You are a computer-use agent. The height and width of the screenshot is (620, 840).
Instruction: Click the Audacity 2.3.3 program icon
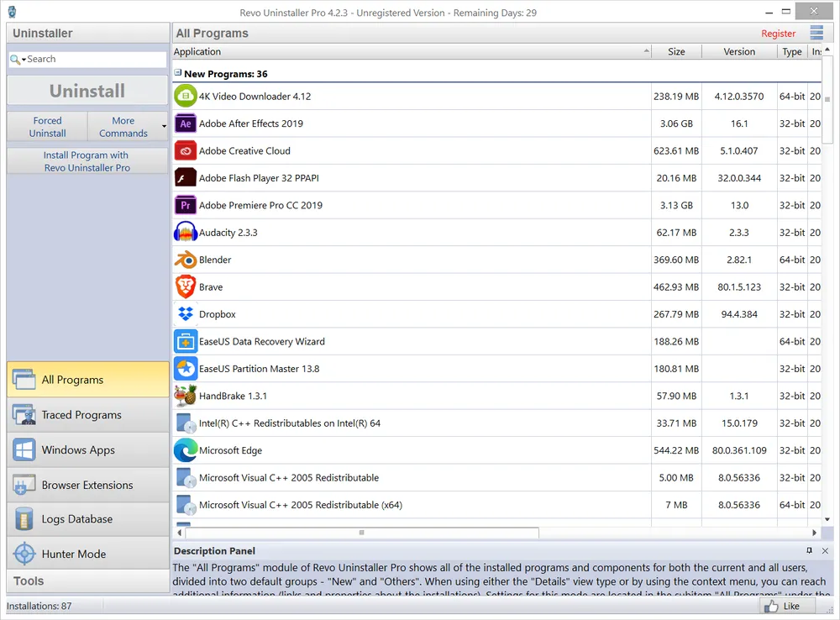click(185, 232)
